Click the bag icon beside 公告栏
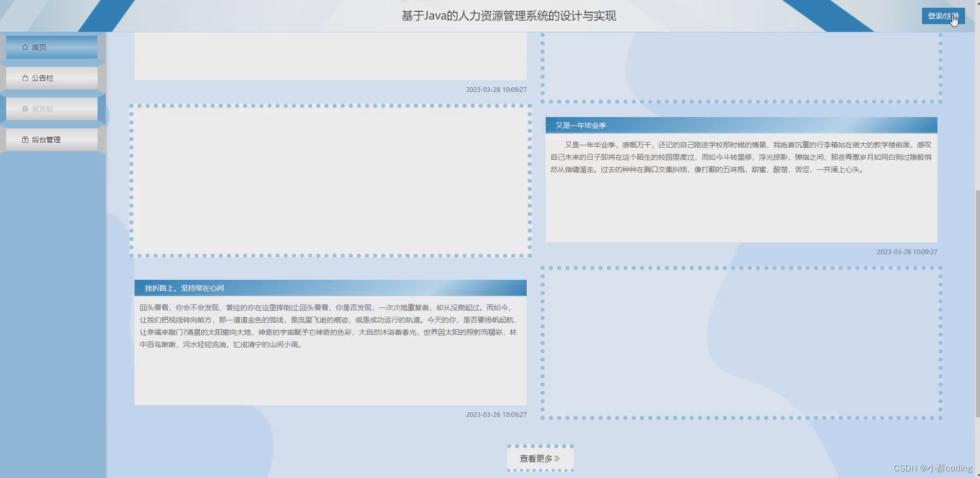This screenshot has width=980, height=478. tap(25, 78)
